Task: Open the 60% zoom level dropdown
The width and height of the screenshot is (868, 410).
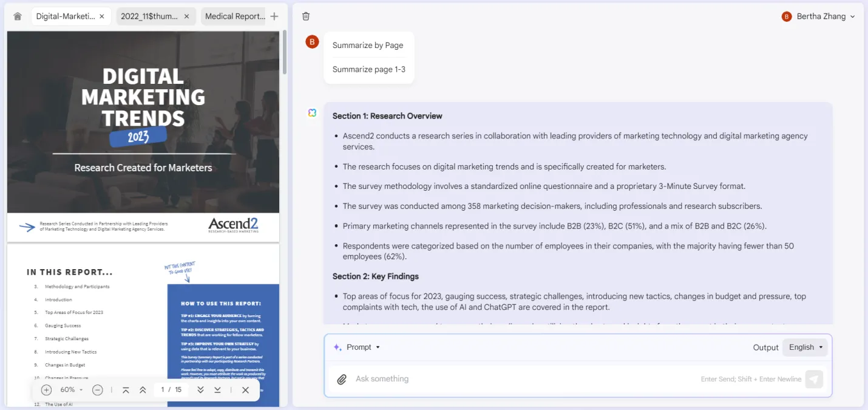Action: tap(72, 390)
